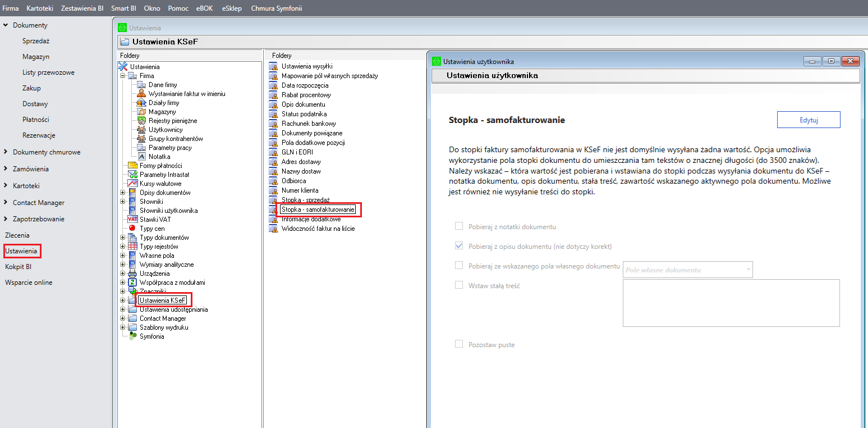
Task: Open Zlecenia in the sidebar
Action: 17,235
